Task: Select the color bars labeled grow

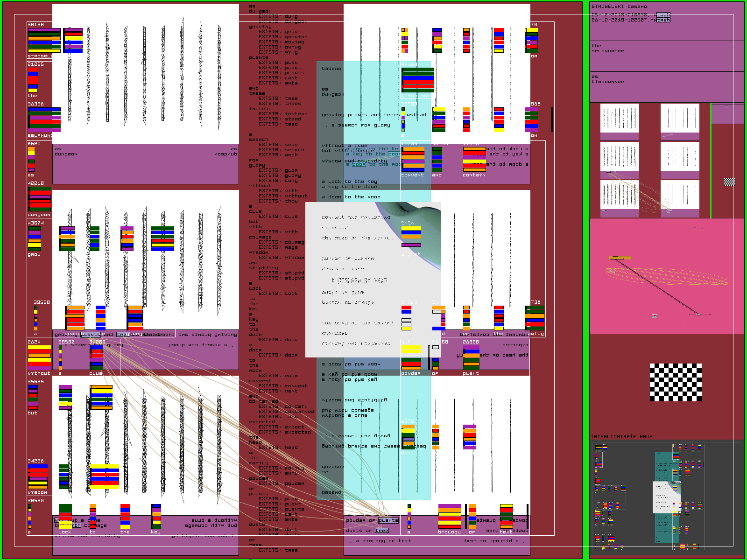Action: 35,239
